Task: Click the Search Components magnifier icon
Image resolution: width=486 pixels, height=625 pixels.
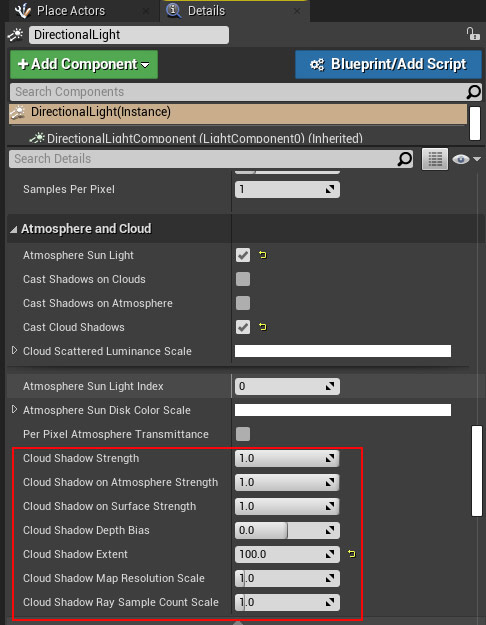Action: pyautogui.click(x=473, y=92)
